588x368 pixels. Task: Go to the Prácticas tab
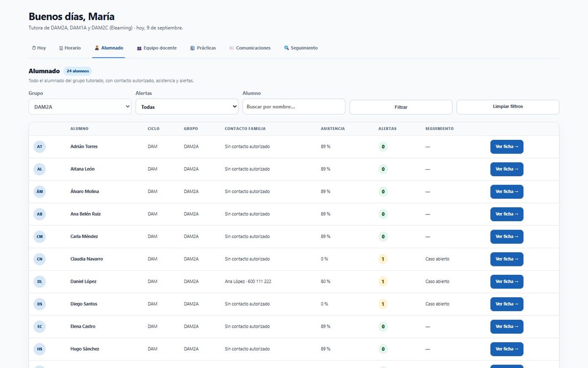(x=203, y=48)
